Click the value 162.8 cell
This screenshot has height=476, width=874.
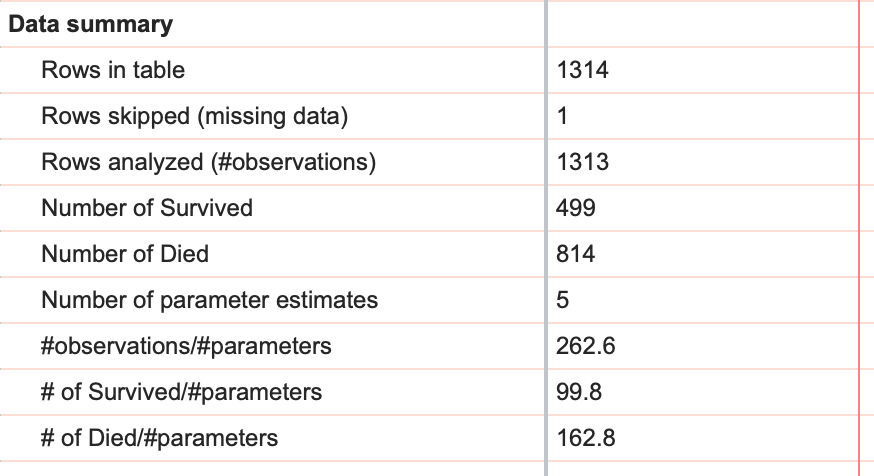coord(586,438)
